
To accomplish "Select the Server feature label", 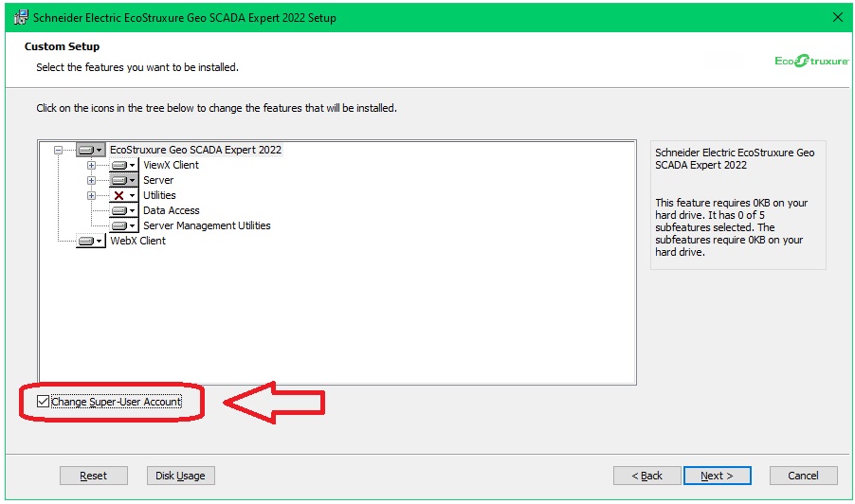I will (158, 180).
